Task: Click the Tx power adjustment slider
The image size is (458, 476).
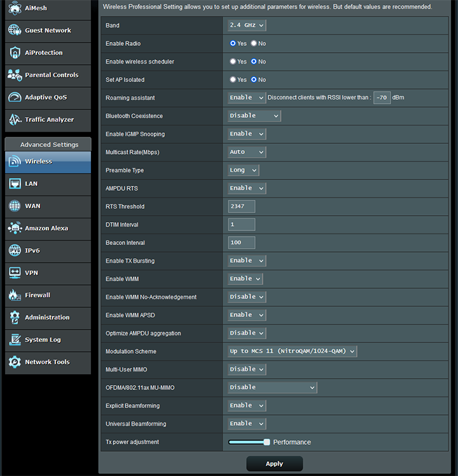Action: 248,442
